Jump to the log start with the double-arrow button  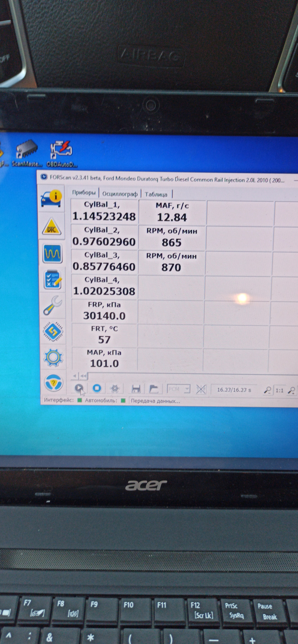[x=84, y=376]
